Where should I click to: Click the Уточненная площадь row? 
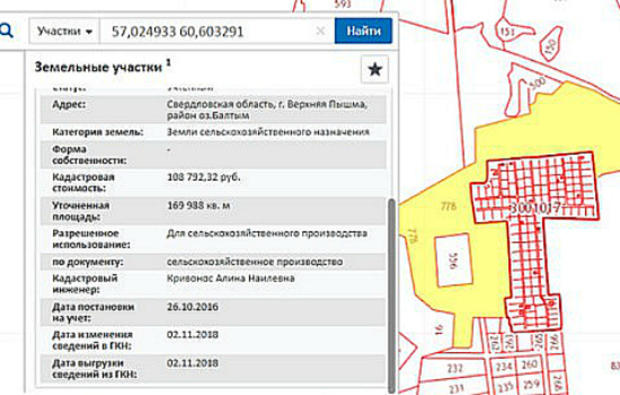(213, 211)
